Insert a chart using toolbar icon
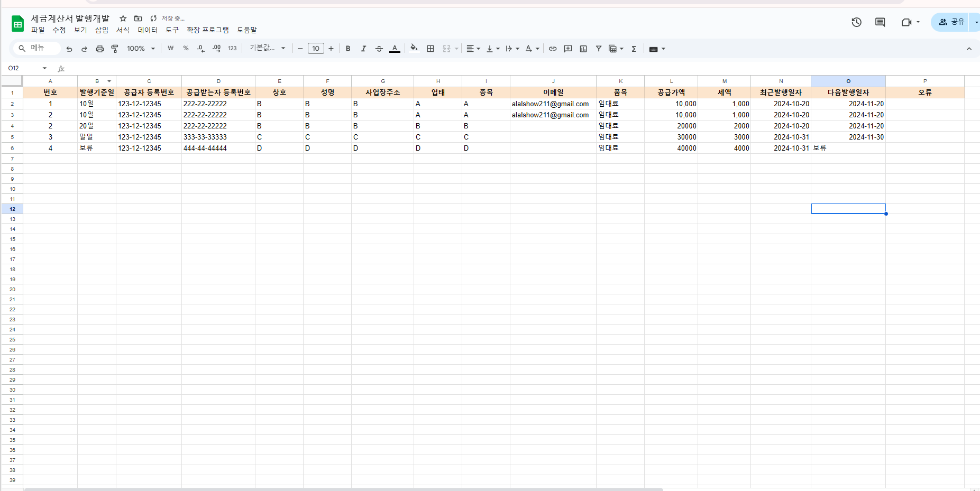Screen dimensions: 980x491 point(583,49)
